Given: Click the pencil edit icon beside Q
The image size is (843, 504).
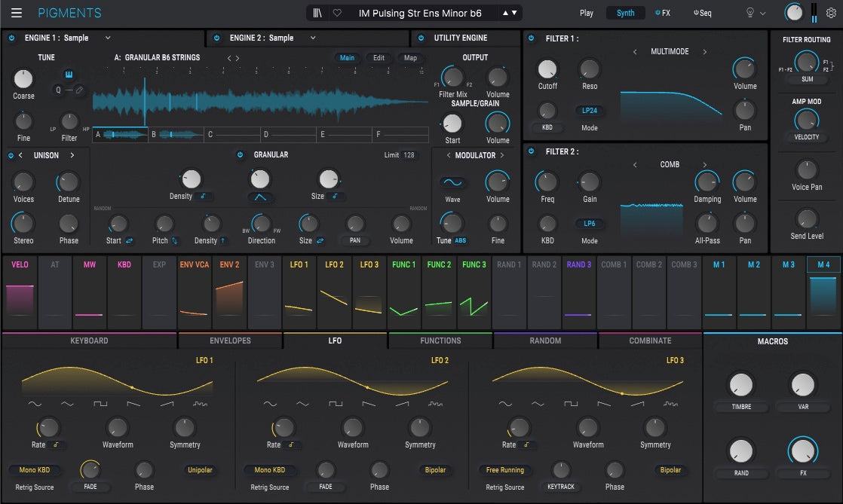Looking at the screenshot, I should tap(81, 88).
